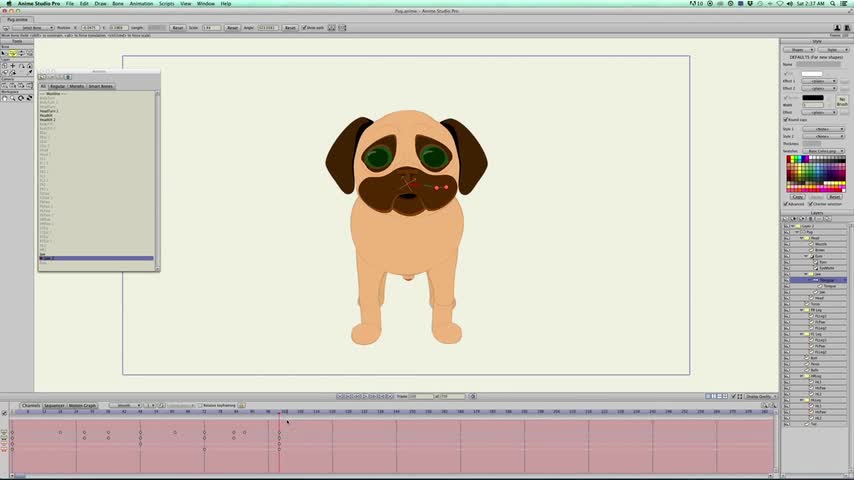Open the Smooth interpolation dropdown
The image size is (854, 480).
pyautogui.click(x=124, y=405)
